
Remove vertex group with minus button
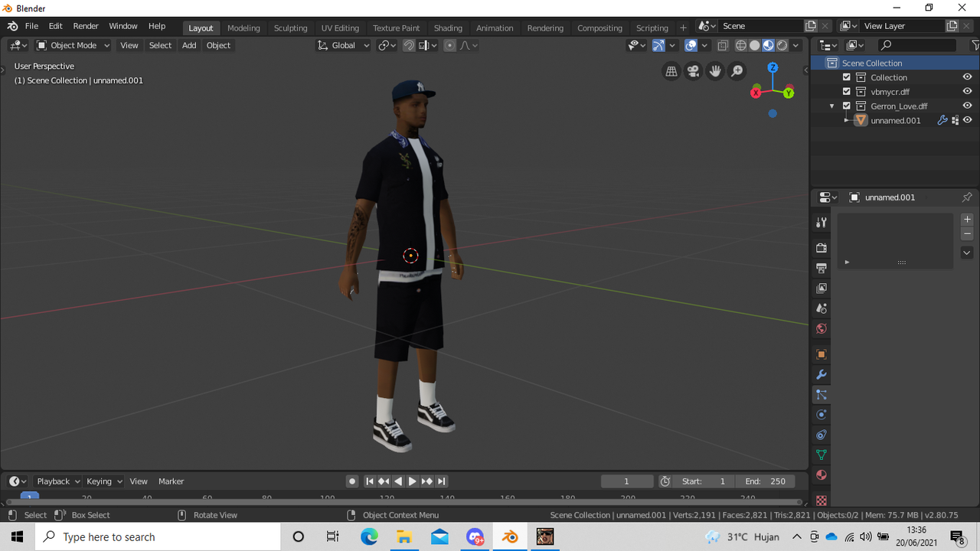click(967, 233)
